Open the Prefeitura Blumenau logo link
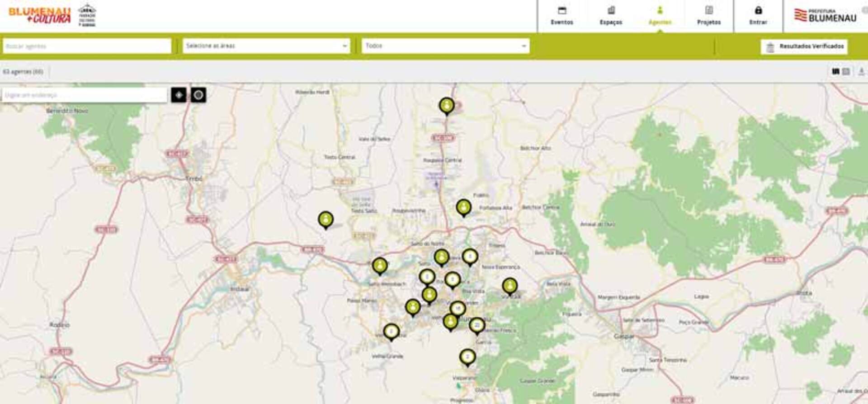The width and height of the screenshot is (868, 404). 825,16
